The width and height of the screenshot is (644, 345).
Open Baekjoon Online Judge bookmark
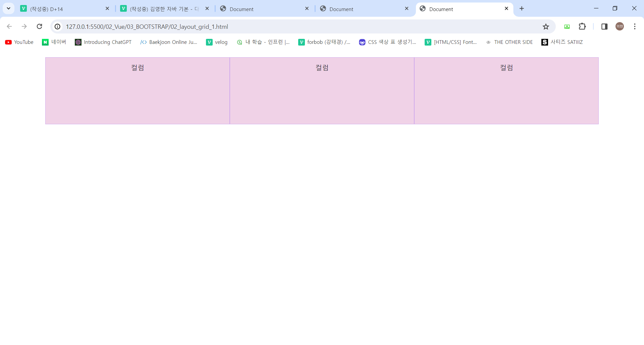[169, 42]
